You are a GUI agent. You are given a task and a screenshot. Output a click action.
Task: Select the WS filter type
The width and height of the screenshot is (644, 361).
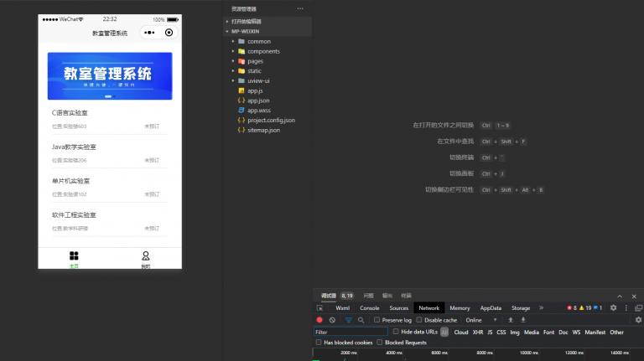click(x=576, y=333)
